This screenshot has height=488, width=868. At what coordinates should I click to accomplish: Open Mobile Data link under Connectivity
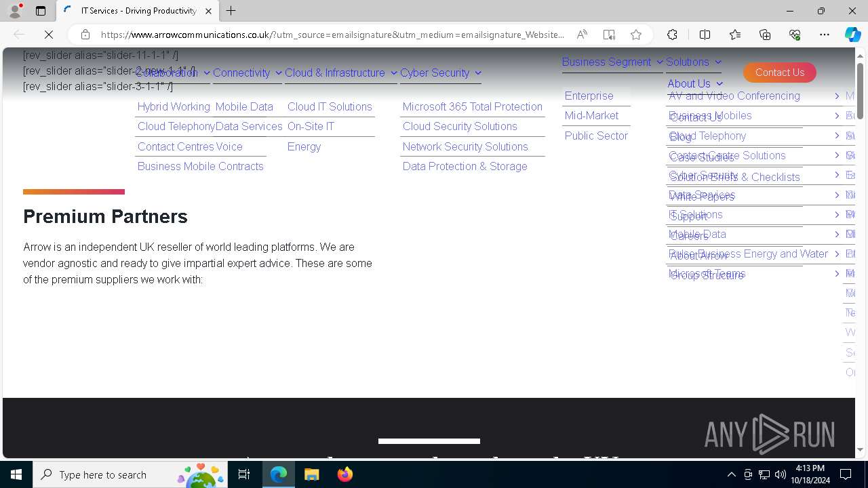click(x=244, y=107)
